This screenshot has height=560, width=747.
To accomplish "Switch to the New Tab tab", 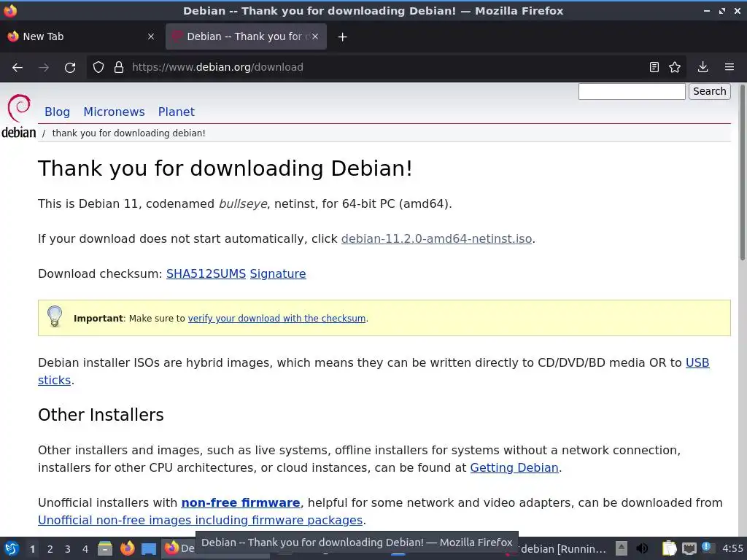I will pyautogui.click(x=81, y=36).
